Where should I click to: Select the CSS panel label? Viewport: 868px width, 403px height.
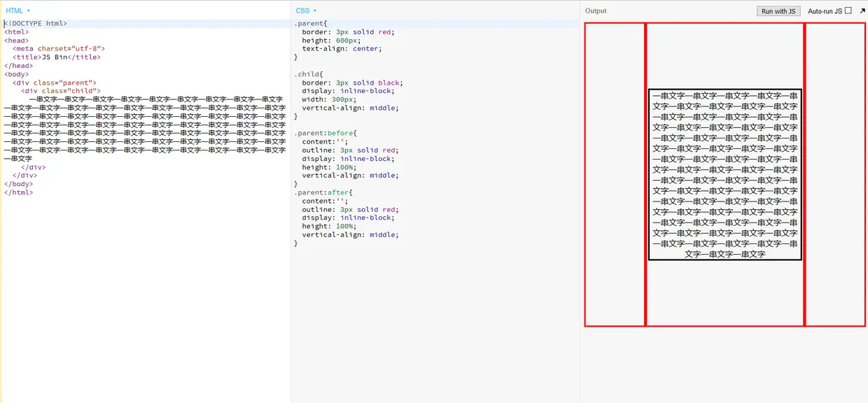(x=302, y=10)
